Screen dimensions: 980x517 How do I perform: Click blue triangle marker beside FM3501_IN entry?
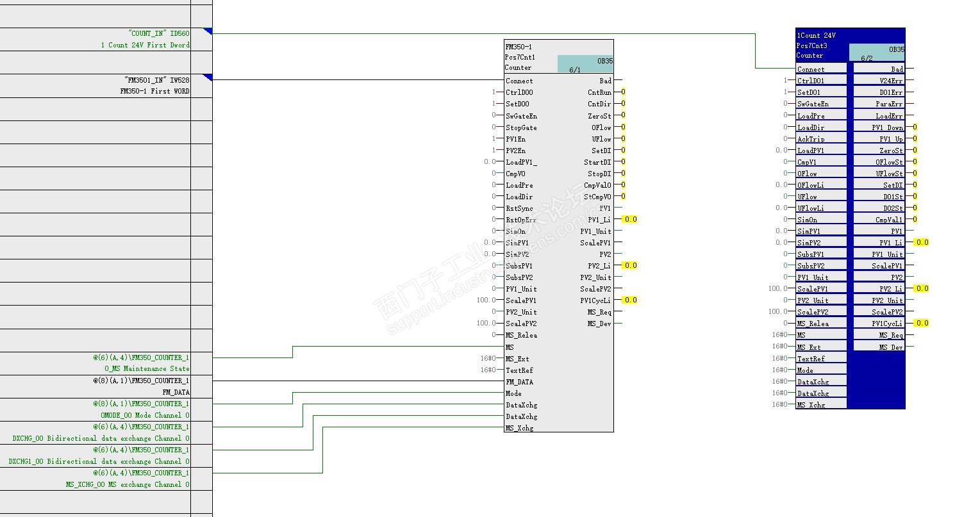[x=208, y=78]
